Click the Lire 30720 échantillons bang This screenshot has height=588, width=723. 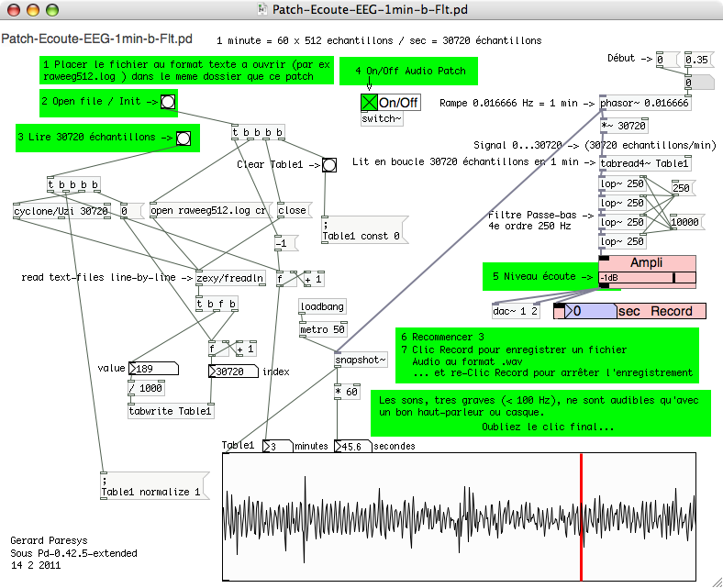184,138
